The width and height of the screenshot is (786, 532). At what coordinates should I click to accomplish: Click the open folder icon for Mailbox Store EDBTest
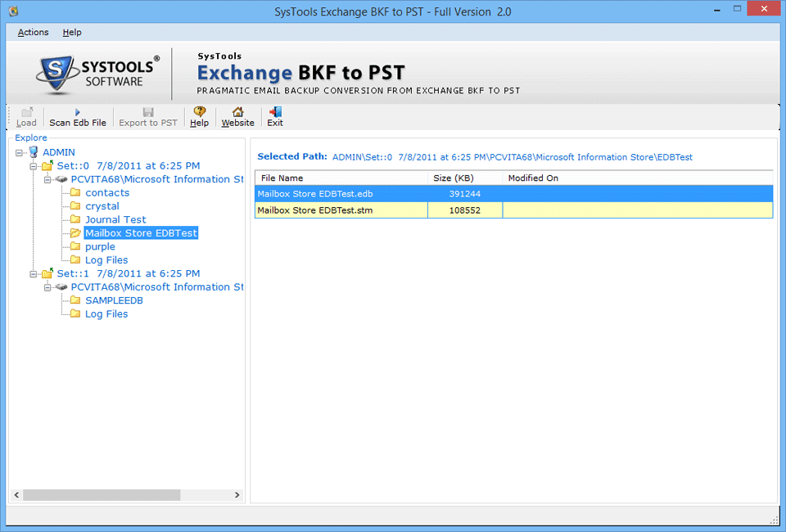[75, 233]
